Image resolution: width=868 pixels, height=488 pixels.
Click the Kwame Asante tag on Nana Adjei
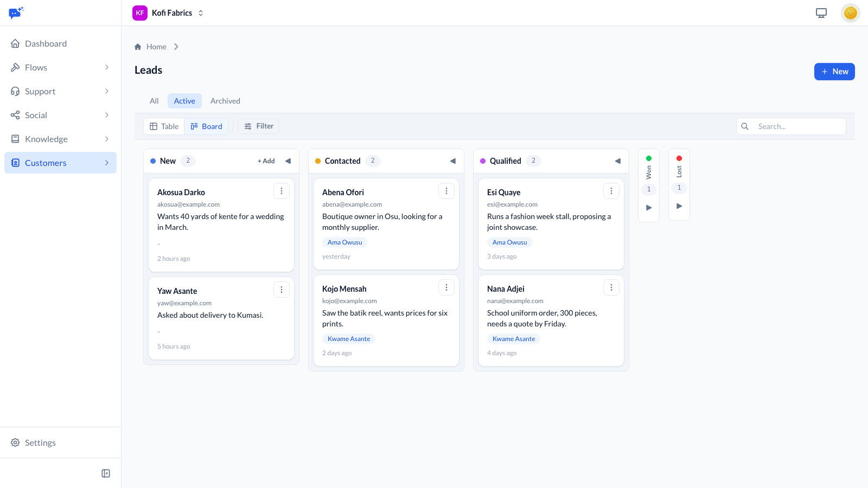click(514, 339)
